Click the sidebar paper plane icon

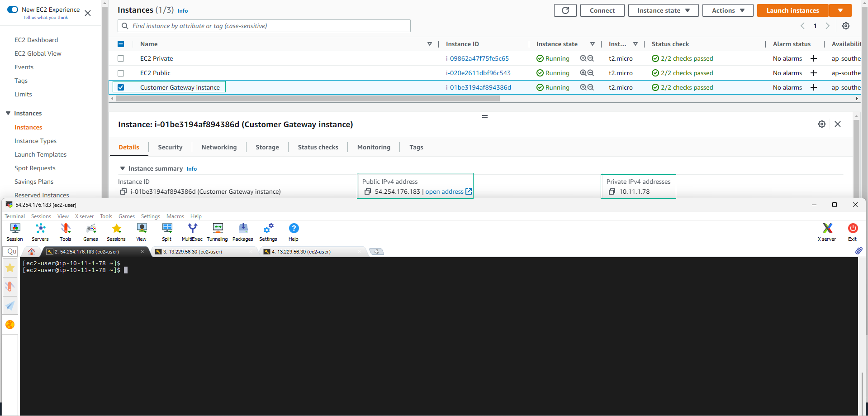point(10,306)
